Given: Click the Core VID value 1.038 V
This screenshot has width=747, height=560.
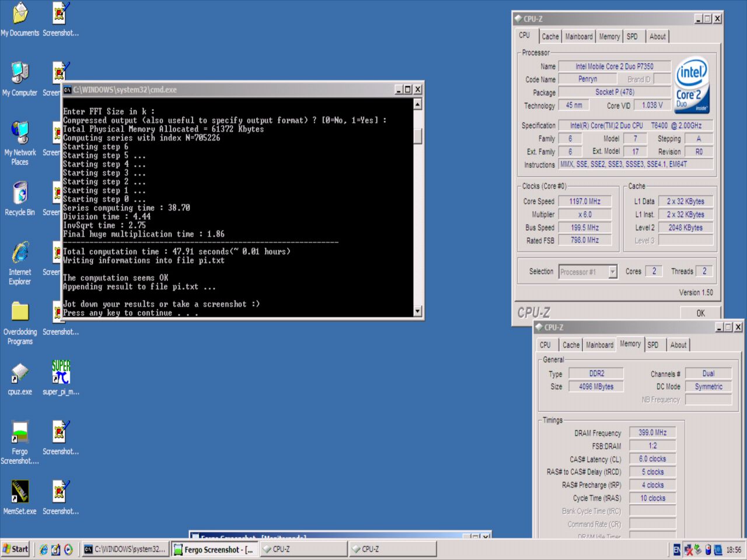Looking at the screenshot, I should click(652, 106).
